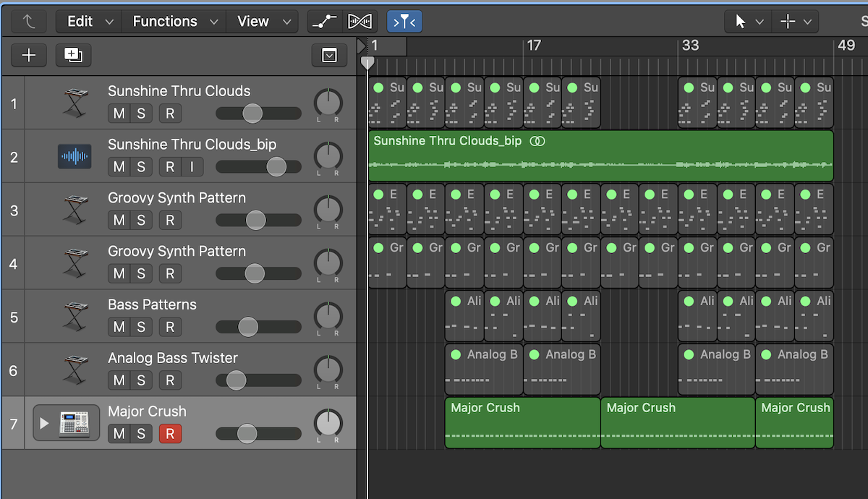Record-enable Analog Bass Twister track

(x=170, y=380)
